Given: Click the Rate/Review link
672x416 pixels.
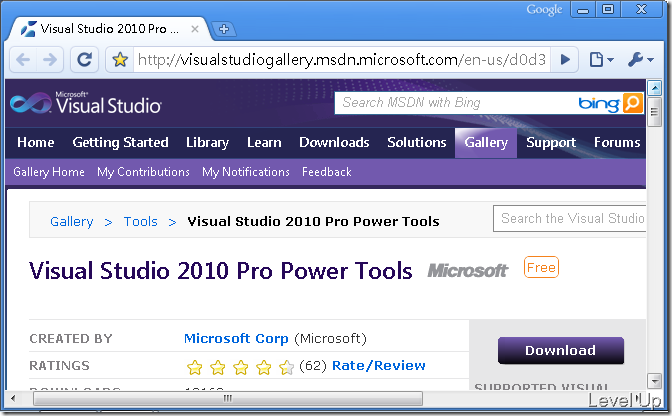Looking at the screenshot, I should coord(379,365).
